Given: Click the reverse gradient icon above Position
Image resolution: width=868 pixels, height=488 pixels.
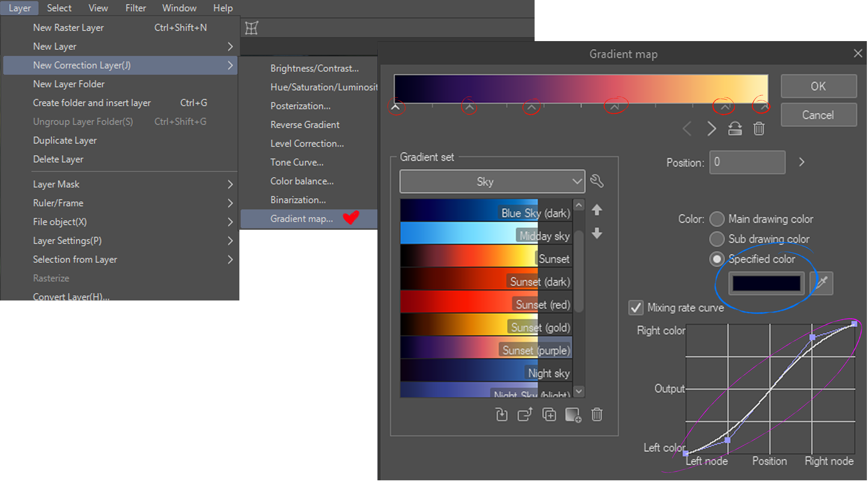Looking at the screenshot, I should (x=735, y=129).
